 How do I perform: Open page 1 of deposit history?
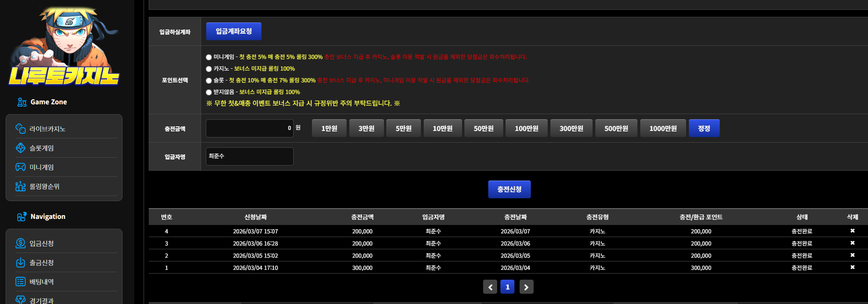point(507,287)
